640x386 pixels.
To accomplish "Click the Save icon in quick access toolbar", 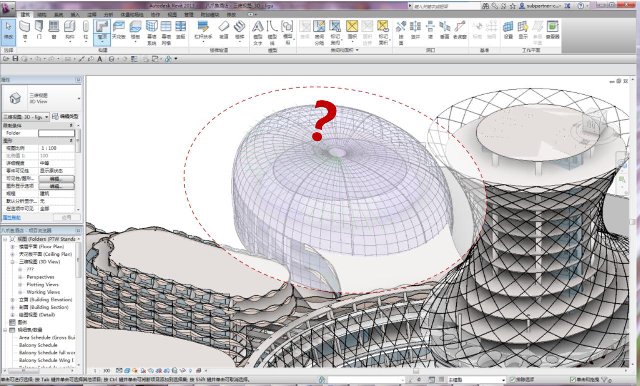I will [x=15, y=59].
